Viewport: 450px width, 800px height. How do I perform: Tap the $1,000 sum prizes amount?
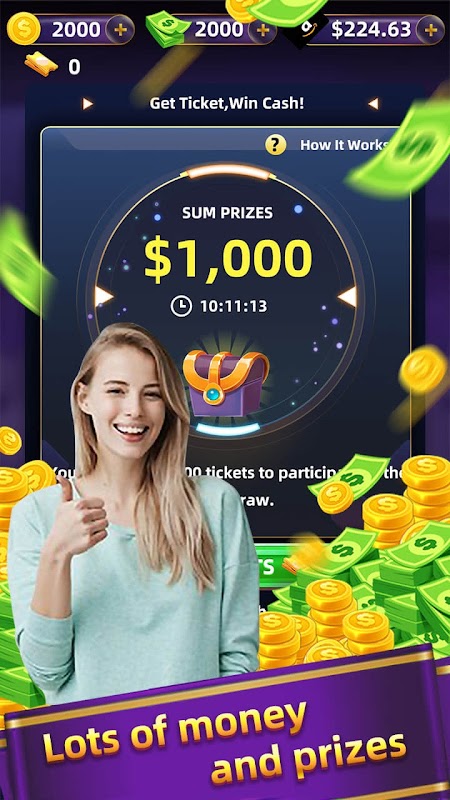[x=228, y=259]
